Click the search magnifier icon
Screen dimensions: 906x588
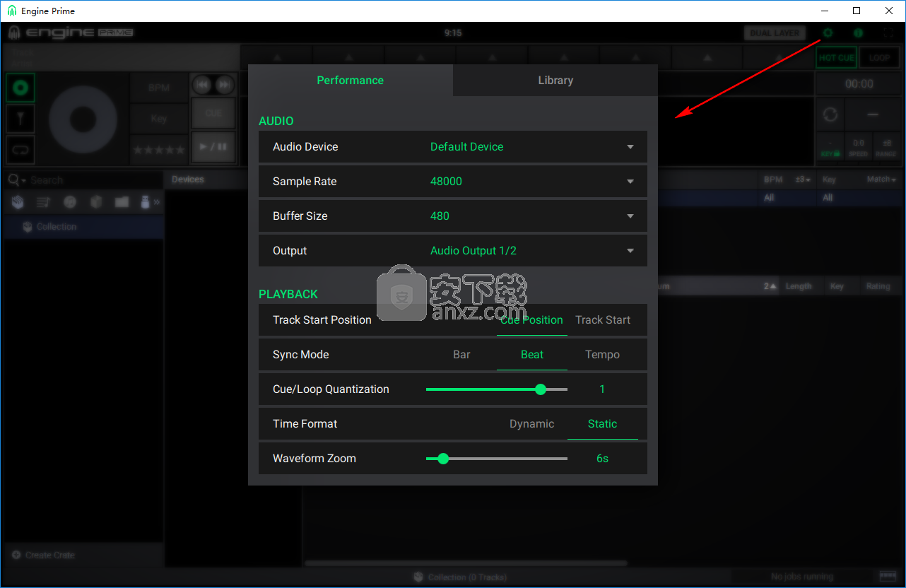[x=13, y=180]
